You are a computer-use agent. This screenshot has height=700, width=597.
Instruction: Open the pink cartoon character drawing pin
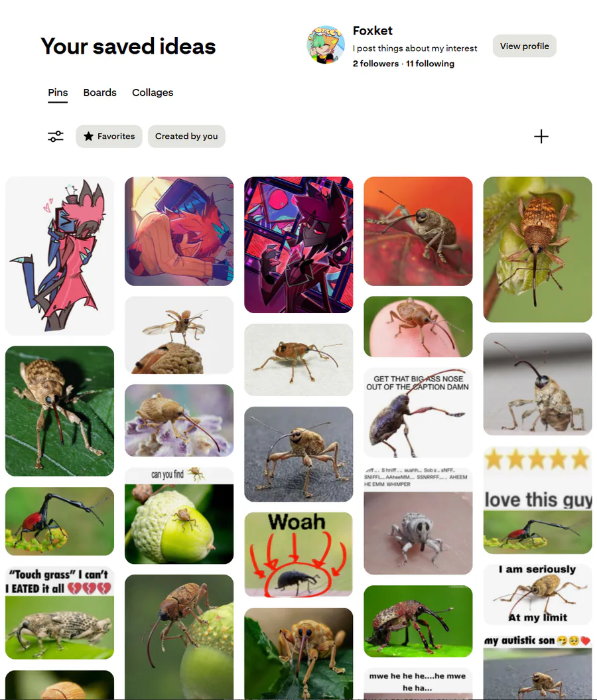click(60, 256)
